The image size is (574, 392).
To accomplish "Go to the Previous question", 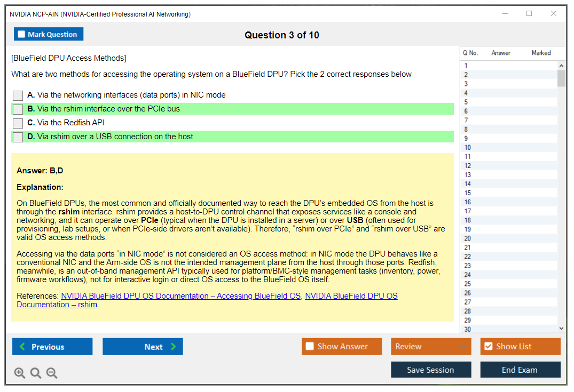I will [52, 346].
